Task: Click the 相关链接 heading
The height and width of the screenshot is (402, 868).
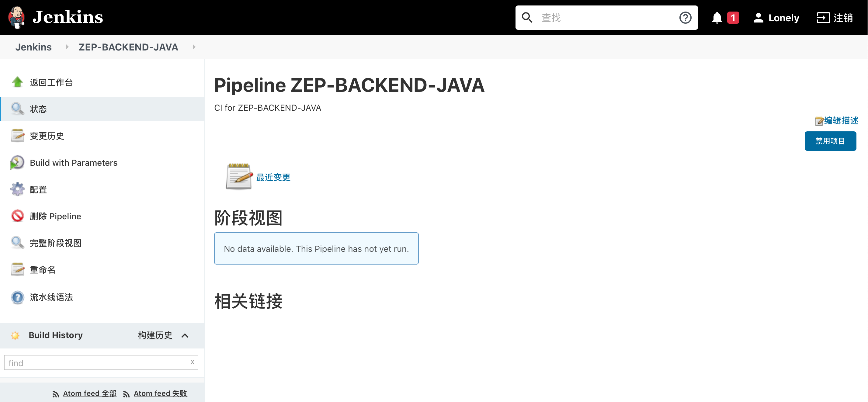Action: (249, 301)
